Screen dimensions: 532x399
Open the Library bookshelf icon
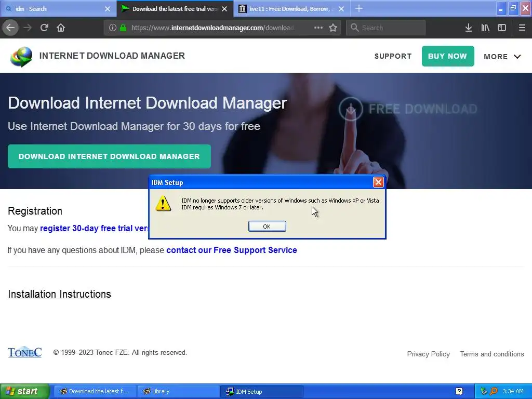485,28
